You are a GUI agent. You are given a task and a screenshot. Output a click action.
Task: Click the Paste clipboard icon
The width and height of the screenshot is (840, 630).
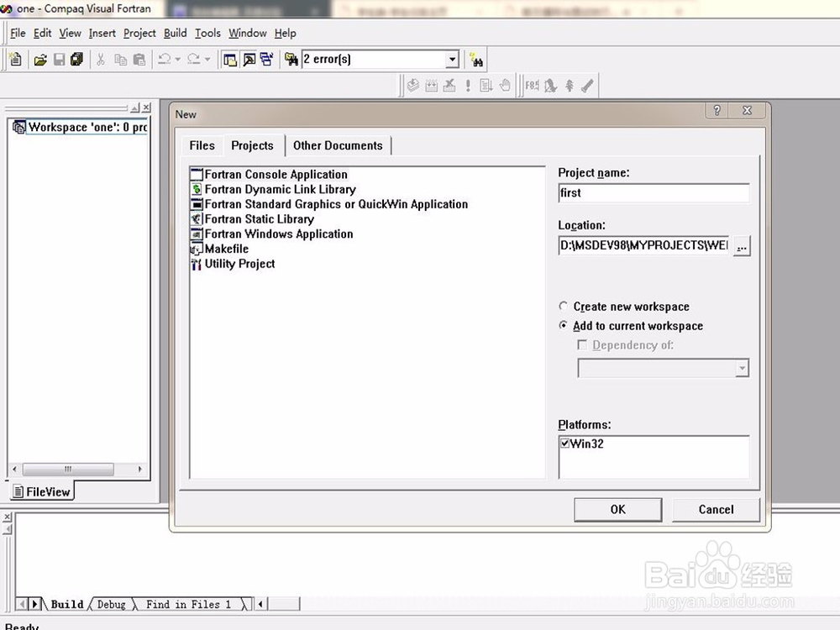(139, 60)
